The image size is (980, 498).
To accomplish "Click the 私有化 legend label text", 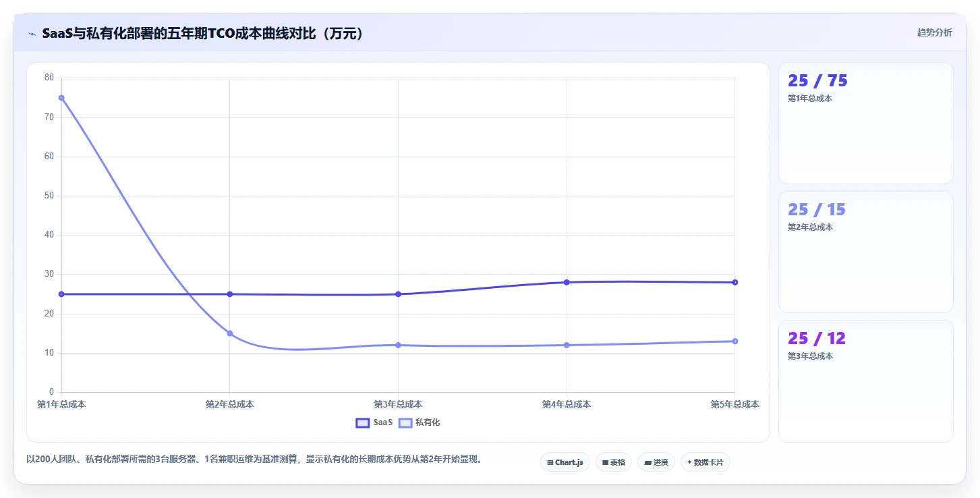I will (x=428, y=422).
